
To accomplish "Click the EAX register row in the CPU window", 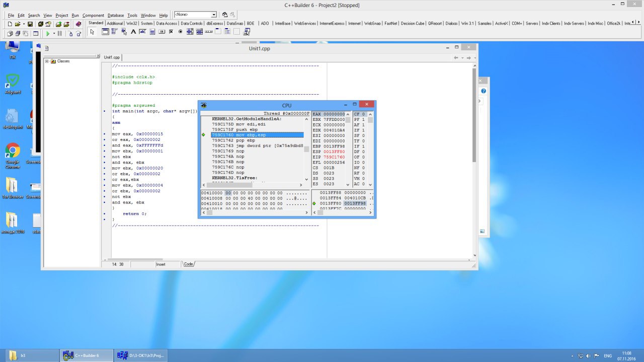I will tap(329, 114).
